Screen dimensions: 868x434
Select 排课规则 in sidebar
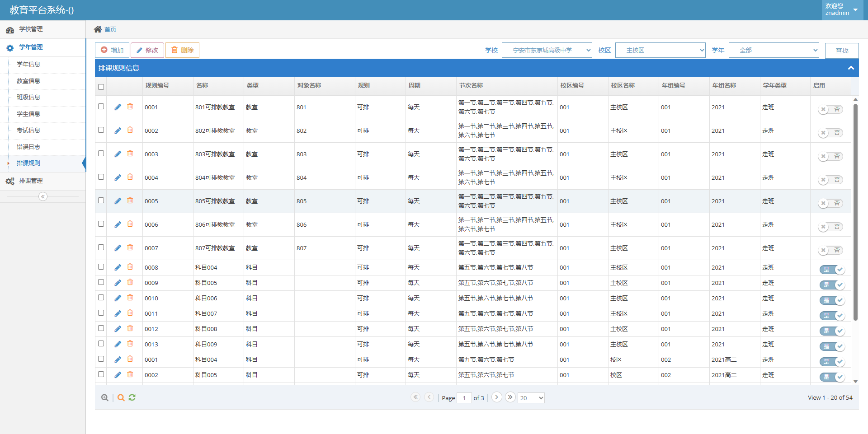pyautogui.click(x=28, y=163)
